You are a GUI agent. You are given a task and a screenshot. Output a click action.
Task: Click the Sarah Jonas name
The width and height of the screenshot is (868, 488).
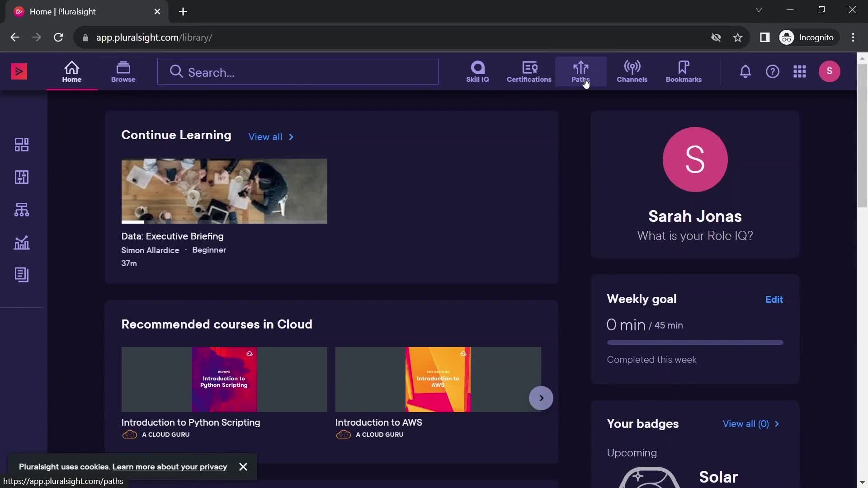[x=695, y=216]
